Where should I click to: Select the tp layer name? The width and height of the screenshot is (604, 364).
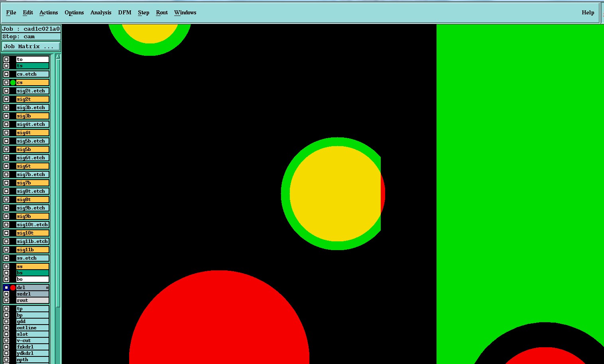tap(33, 309)
